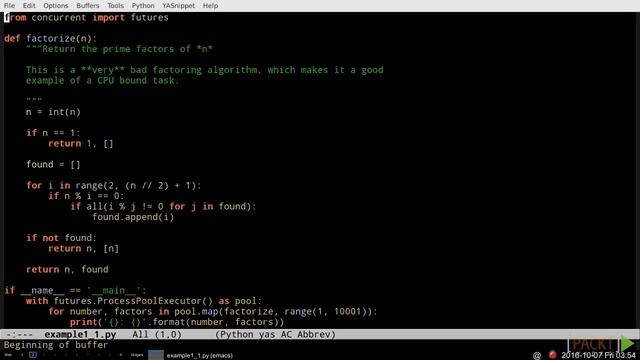Place cursor on 'from concurrent import futures' line

86,18
